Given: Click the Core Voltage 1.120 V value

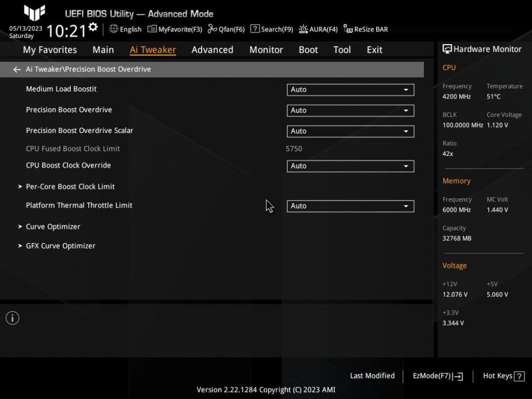Looking at the screenshot, I should (x=497, y=125).
